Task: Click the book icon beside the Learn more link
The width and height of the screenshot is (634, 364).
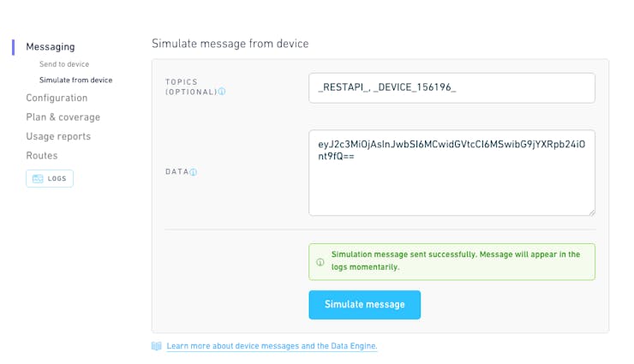Action: click(x=157, y=346)
